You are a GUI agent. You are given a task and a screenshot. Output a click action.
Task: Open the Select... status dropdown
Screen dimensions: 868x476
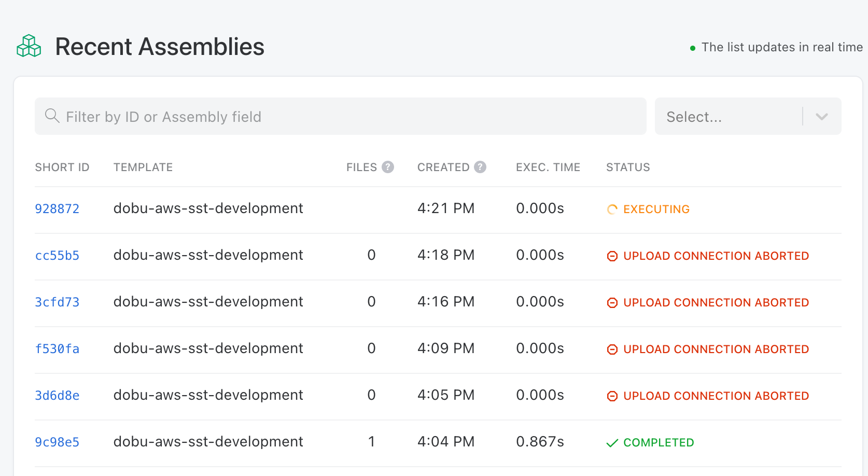748,116
